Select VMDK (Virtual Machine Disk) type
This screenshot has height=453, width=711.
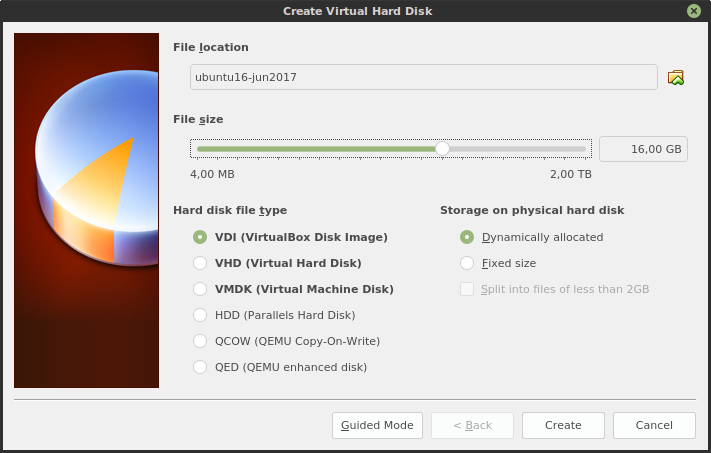(x=200, y=289)
